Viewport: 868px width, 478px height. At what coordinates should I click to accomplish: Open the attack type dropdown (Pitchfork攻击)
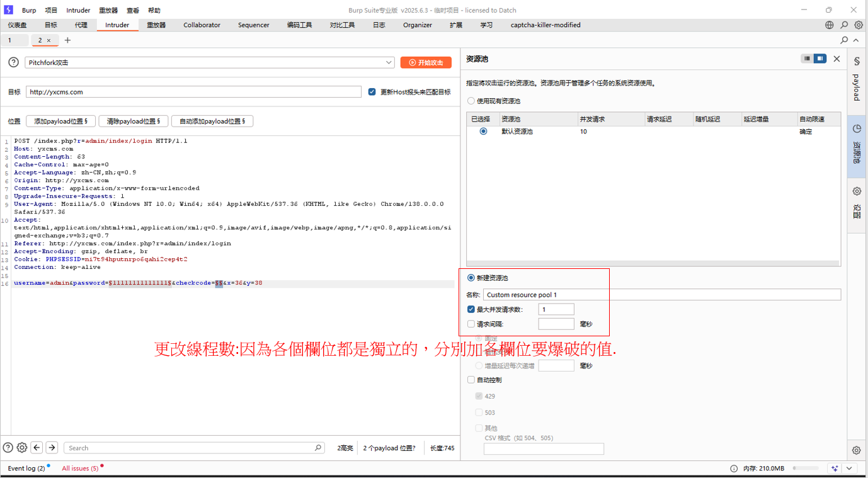pos(210,62)
